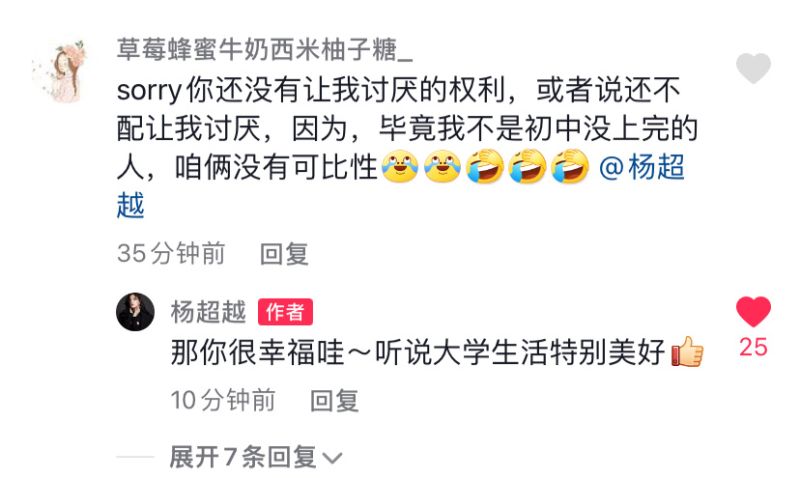Screen dimensions: 800x478
Task: Open the flower-girl commenter avatar
Action: [60, 71]
